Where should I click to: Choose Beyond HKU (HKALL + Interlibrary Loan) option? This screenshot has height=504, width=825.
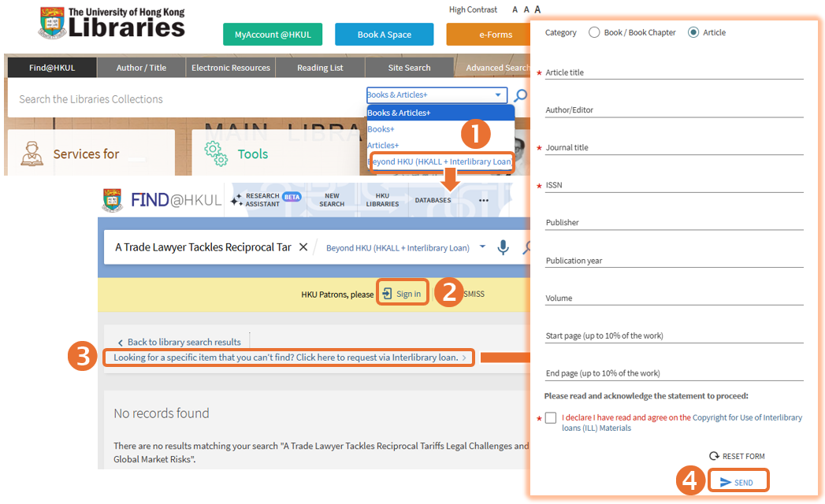[440, 161]
